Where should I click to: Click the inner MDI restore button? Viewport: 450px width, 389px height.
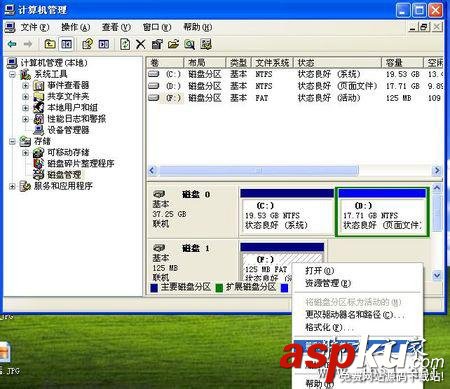click(x=423, y=27)
